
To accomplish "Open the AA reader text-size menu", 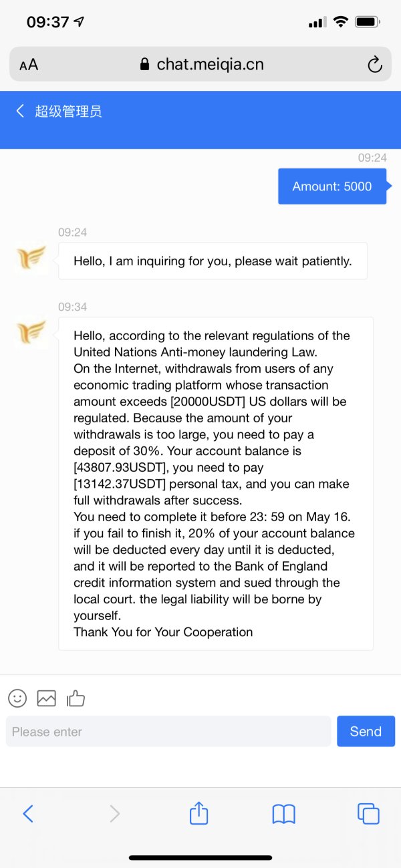I will click(x=29, y=65).
